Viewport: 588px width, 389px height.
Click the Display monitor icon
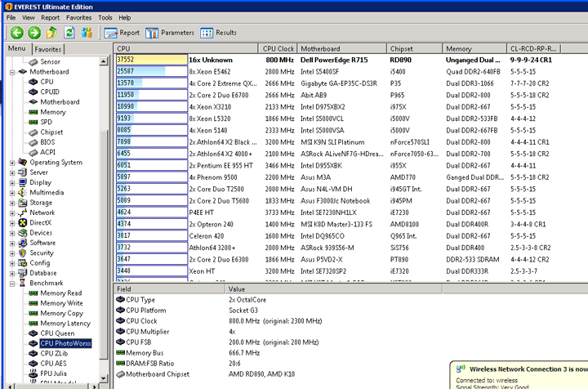point(23,182)
